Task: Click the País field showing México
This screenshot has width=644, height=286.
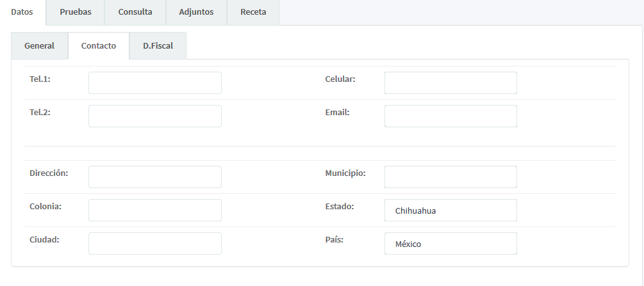Action: tap(450, 244)
